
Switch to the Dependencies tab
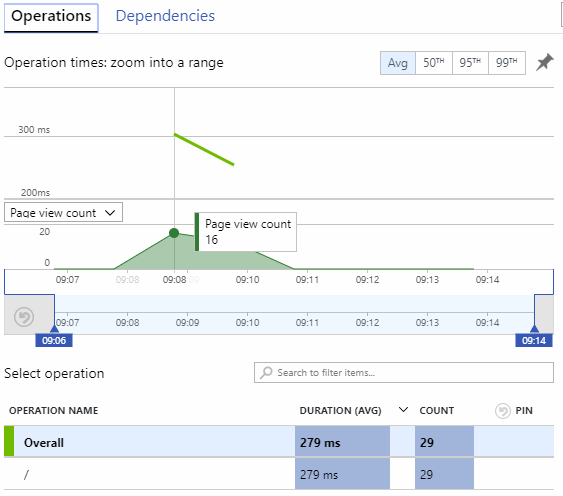(x=165, y=16)
